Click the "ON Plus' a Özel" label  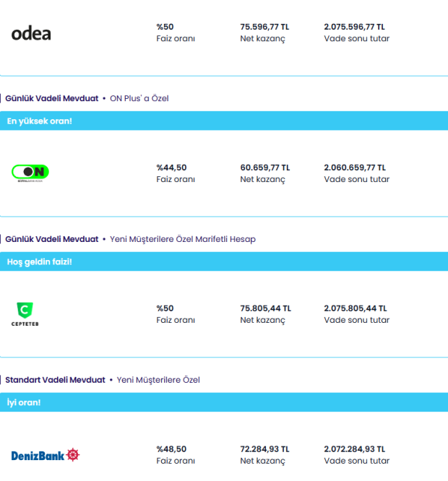[x=139, y=98]
